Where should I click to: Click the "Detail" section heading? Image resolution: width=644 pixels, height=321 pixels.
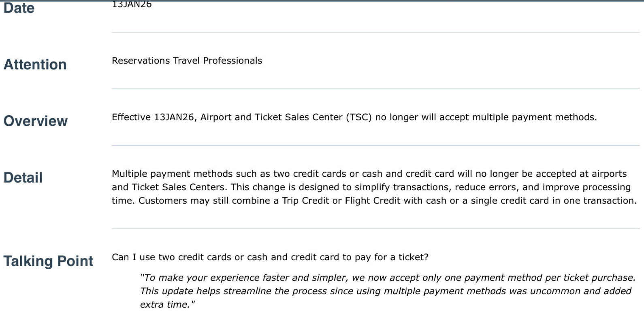click(23, 178)
